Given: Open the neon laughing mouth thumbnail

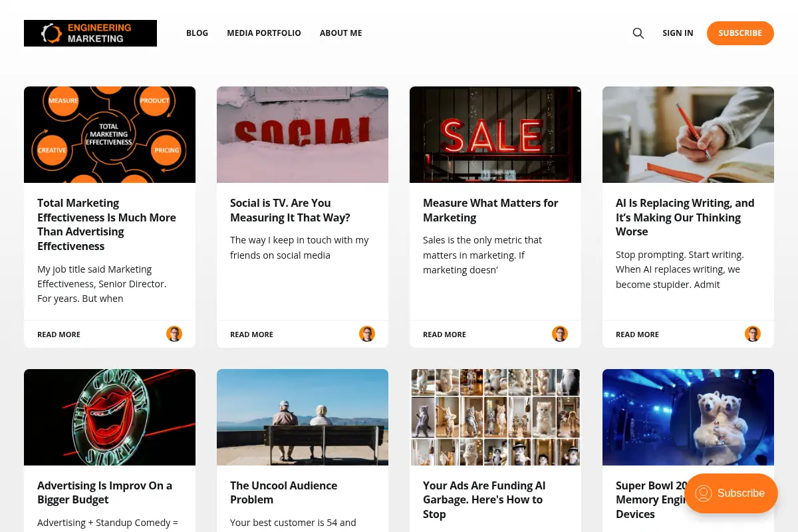Looking at the screenshot, I should click(x=110, y=417).
